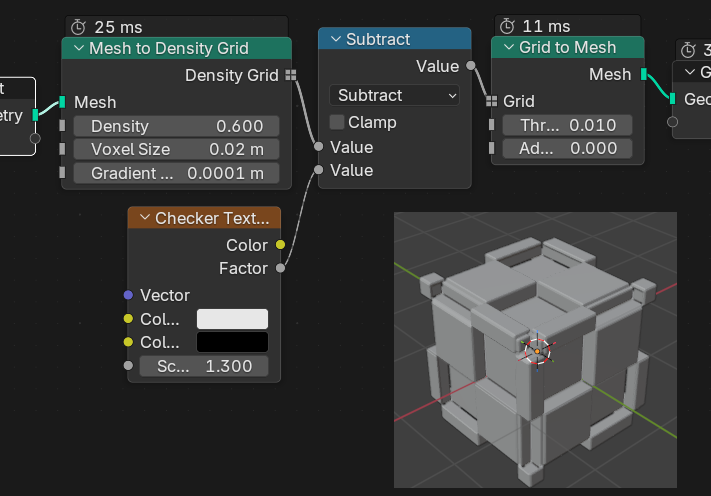Open the Subtract operation dropdown
Image resolution: width=711 pixels, height=496 pixels.
coord(395,95)
